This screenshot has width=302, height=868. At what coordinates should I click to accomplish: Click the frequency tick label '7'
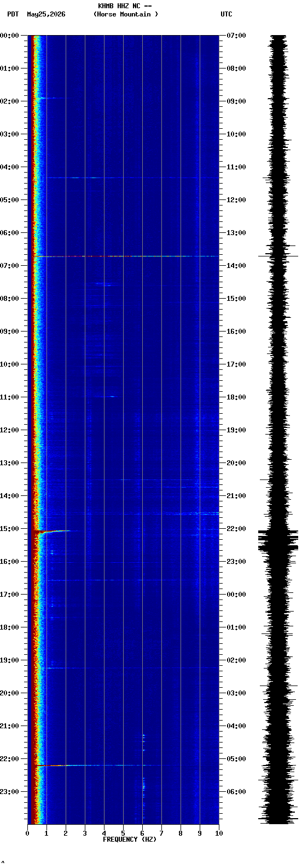(x=161, y=833)
